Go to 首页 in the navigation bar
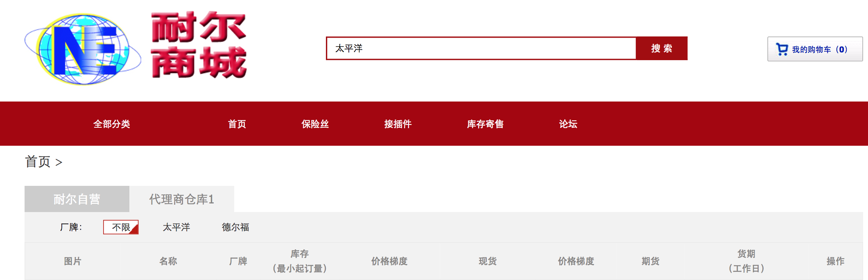 [x=237, y=124]
